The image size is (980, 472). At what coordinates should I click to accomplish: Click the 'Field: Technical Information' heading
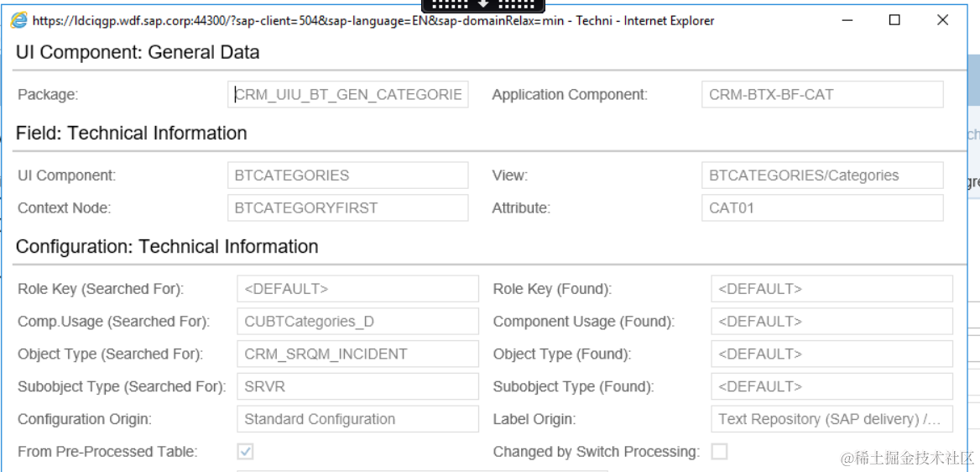(x=131, y=133)
